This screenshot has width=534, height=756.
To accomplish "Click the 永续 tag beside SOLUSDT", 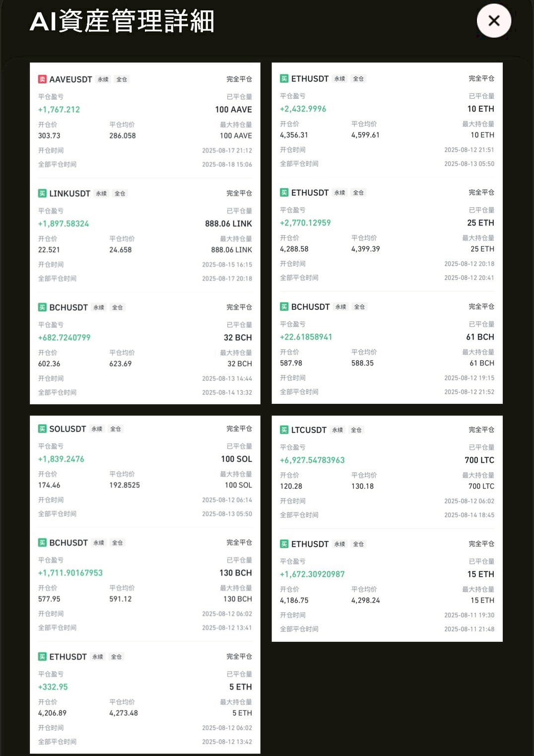I will (97, 429).
